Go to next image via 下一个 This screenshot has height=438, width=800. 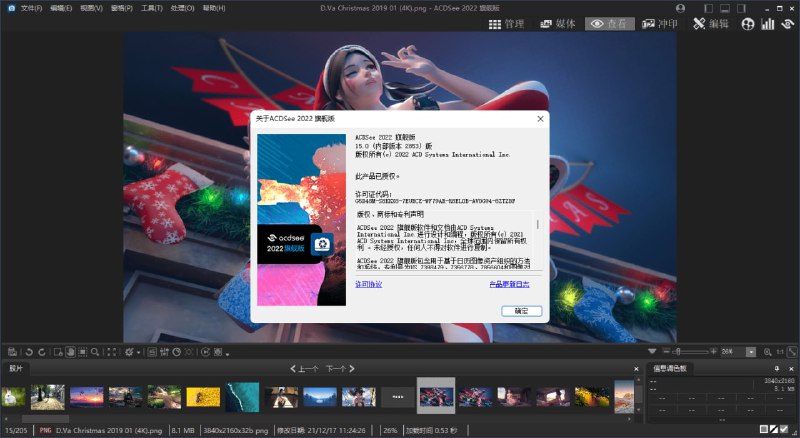click(340, 369)
